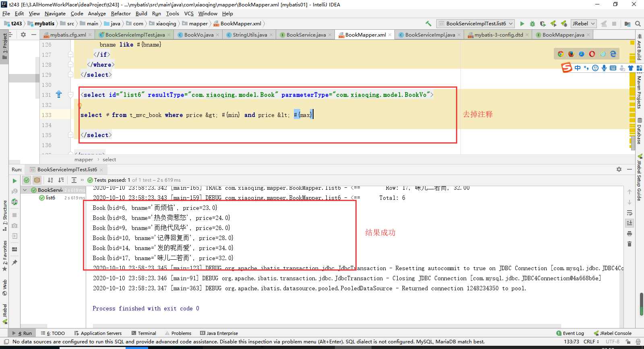
Task: Open Maven Projects side panel
Action: 639,92
